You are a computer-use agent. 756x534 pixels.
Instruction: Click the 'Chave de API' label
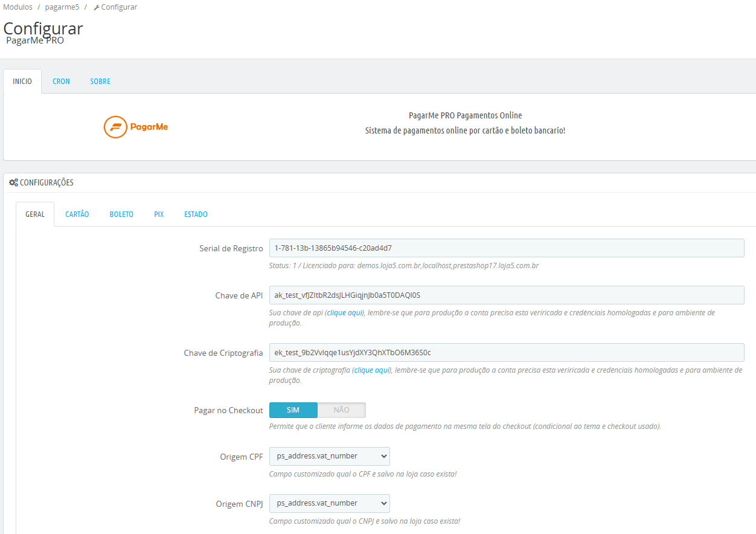tap(239, 295)
